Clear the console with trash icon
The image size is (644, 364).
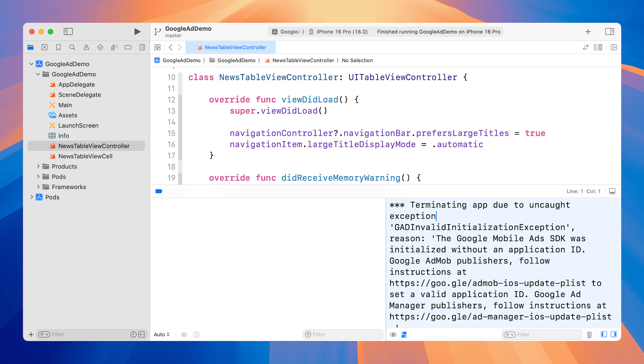(589, 334)
